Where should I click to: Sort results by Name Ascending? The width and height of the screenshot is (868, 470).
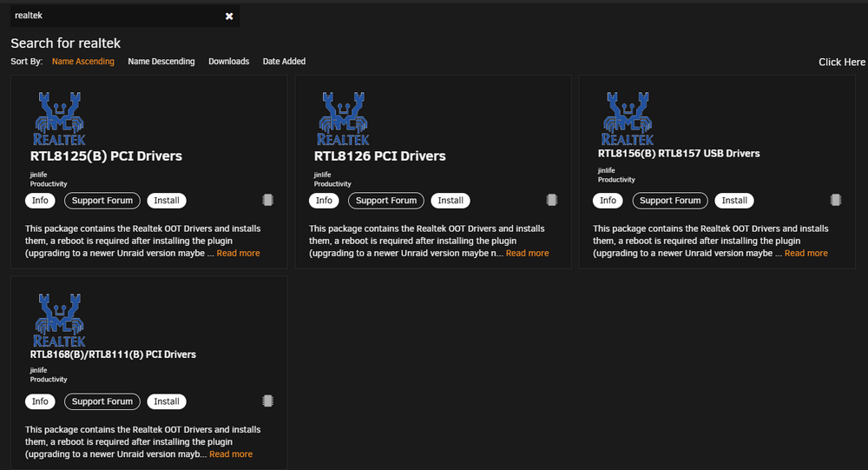[x=83, y=62]
